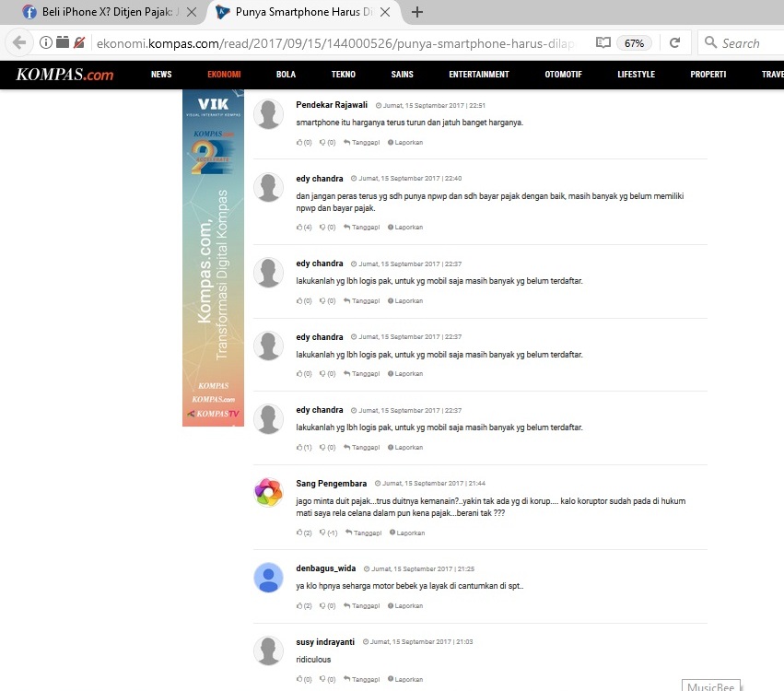The width and height of the screenshot is (784, 691).
Task: Click the browser Search input field
Action: click(746, 43)
